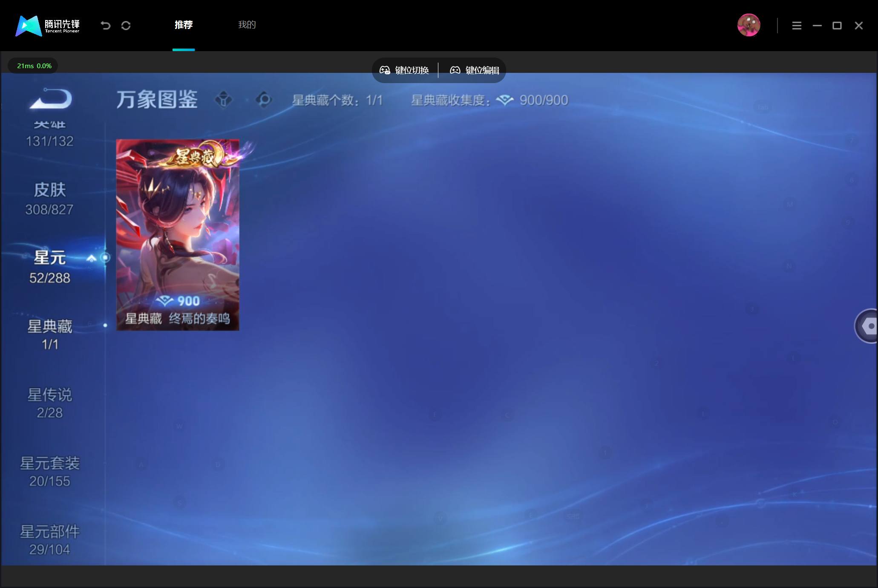Viewport: 878px width, 588px height.
Task: Select the 131/132 hero category
Action: [50, 134]
